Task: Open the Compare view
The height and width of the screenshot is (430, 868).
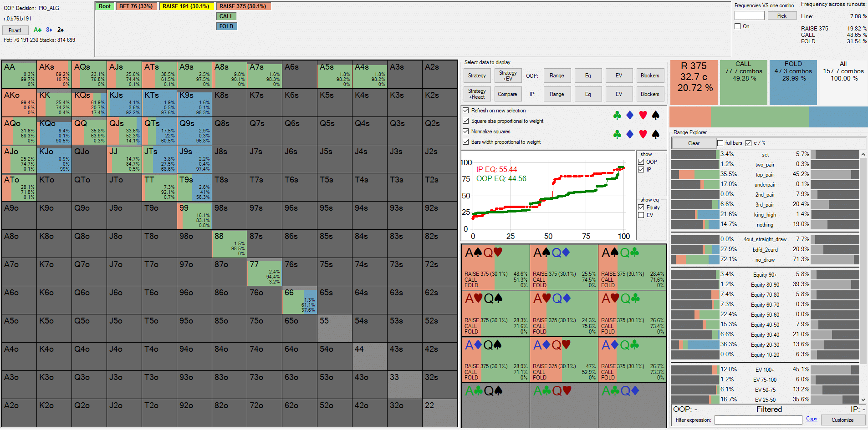Action: (507, 94)
